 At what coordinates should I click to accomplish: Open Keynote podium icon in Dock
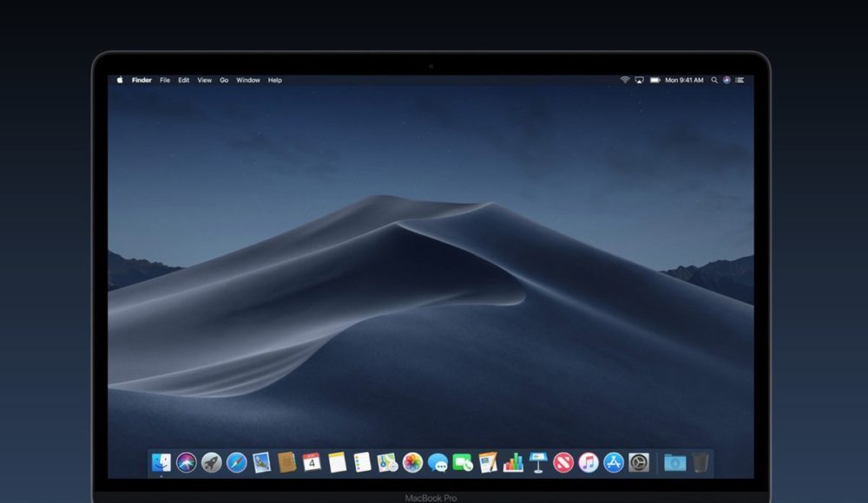538,462
